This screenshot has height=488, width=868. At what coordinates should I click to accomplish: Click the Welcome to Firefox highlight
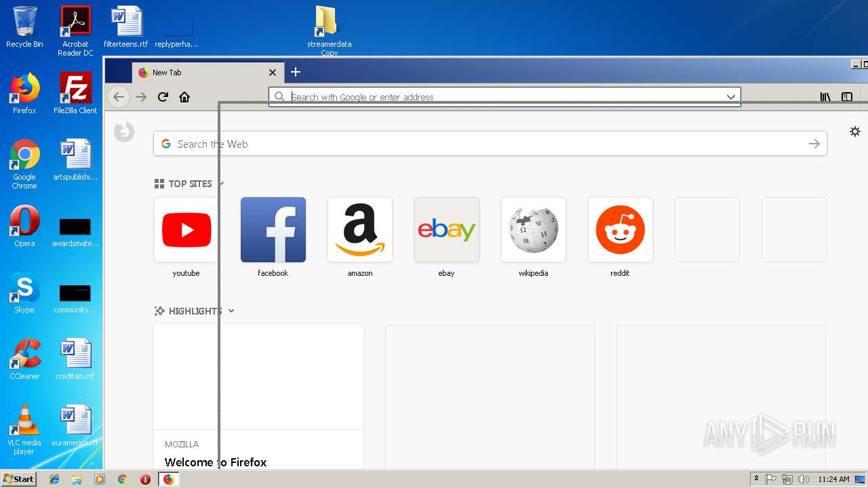click(x=259, y=396)
